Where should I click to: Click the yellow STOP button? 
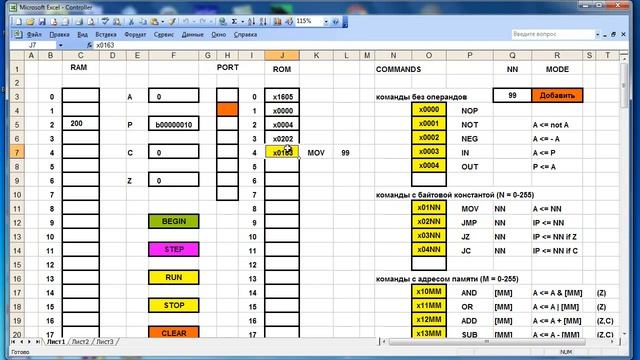[174, 305]
